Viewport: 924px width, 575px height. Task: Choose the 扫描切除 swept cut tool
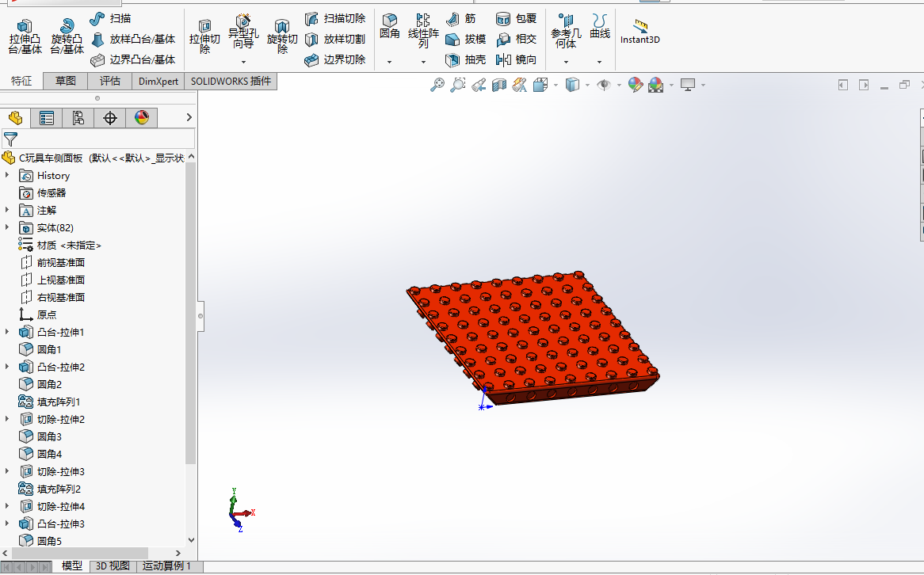335,19
